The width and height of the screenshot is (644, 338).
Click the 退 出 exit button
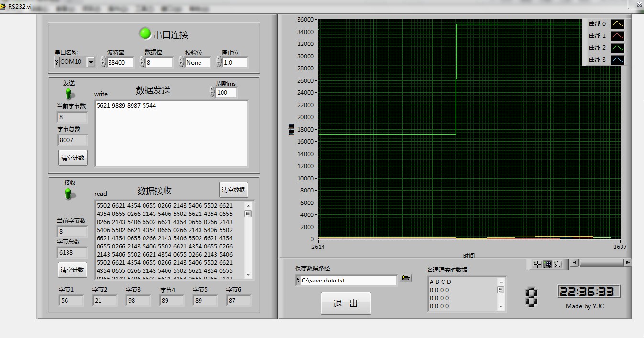345,303
